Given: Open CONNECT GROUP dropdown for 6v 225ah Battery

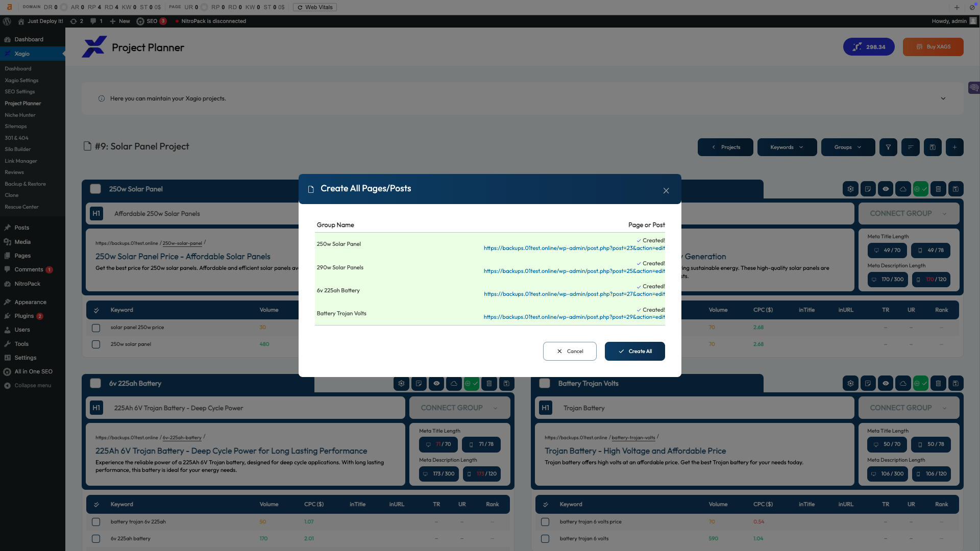Looking at the screenshot, I should tap(459, 408).
